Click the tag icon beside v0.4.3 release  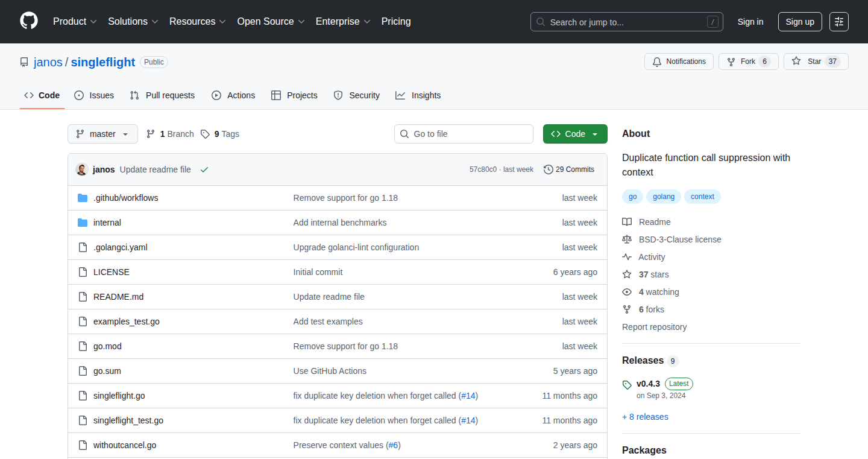point(627,384)
